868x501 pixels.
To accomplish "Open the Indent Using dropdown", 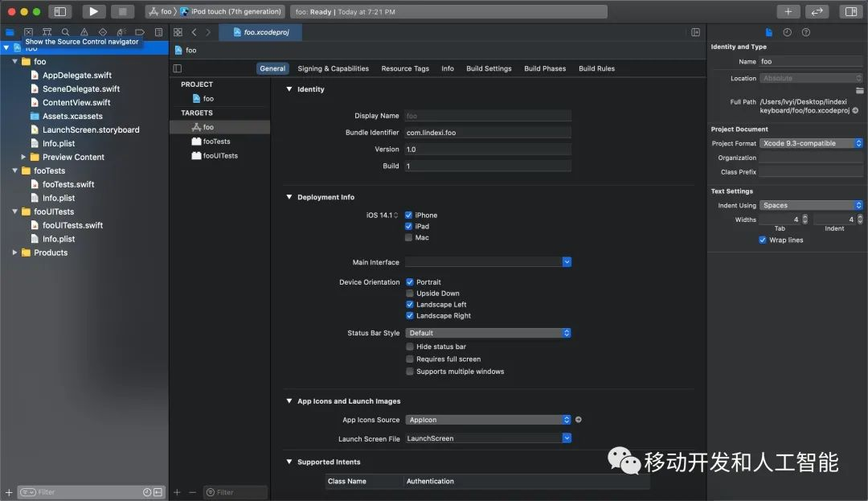I will [x=811, y=205].
